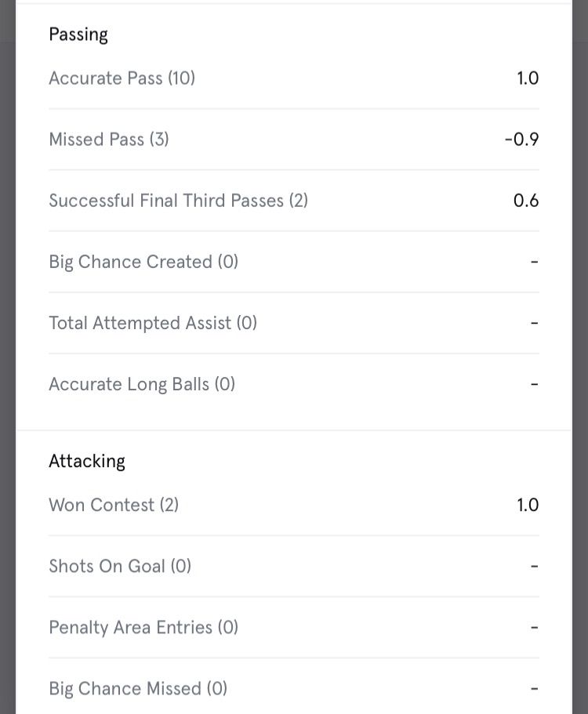Tap the 1.0 Accurate Pass score
Viewport: 588px width, 714px height.
click(528, 78)
